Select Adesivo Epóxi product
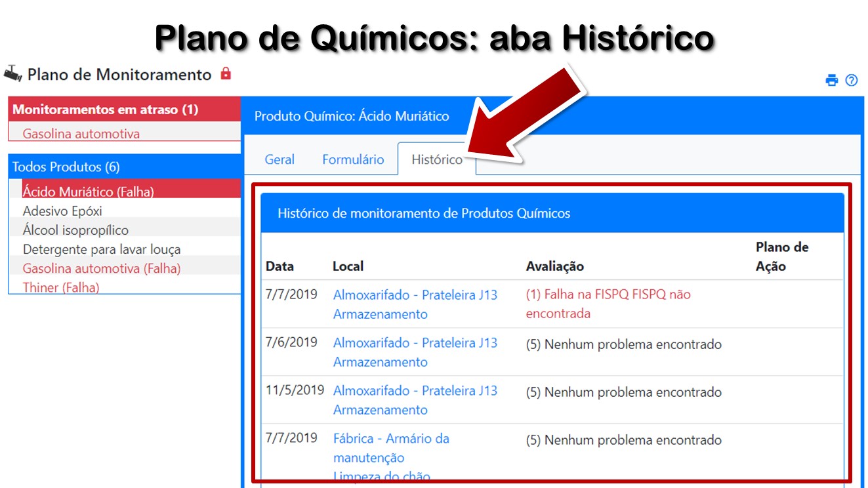 [x=62, y=211]
